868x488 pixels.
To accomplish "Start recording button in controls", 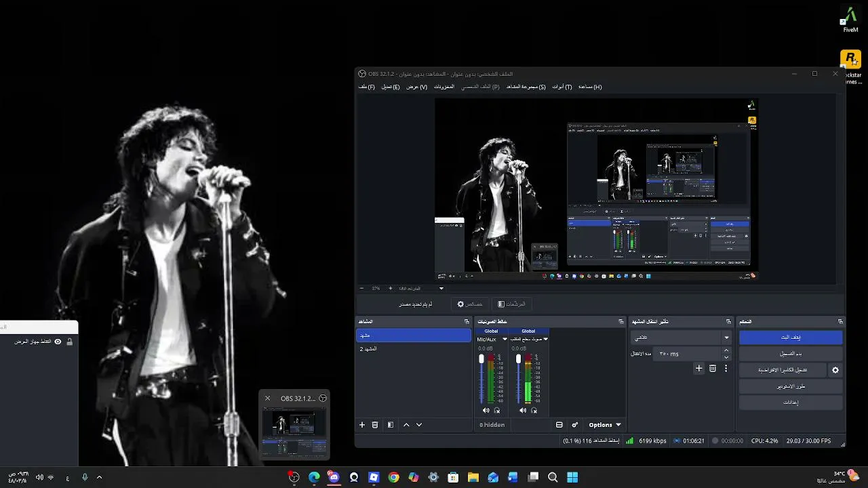I will (x=791, y=354).
